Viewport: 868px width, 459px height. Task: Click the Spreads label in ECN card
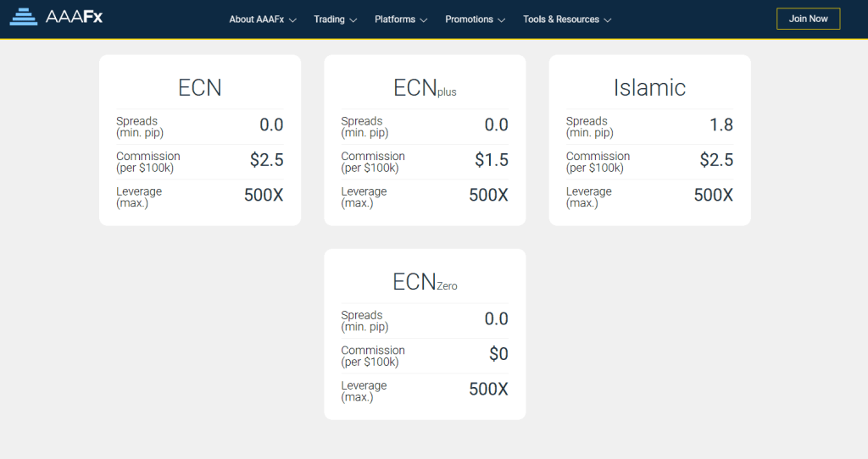(x=140, y=127)
